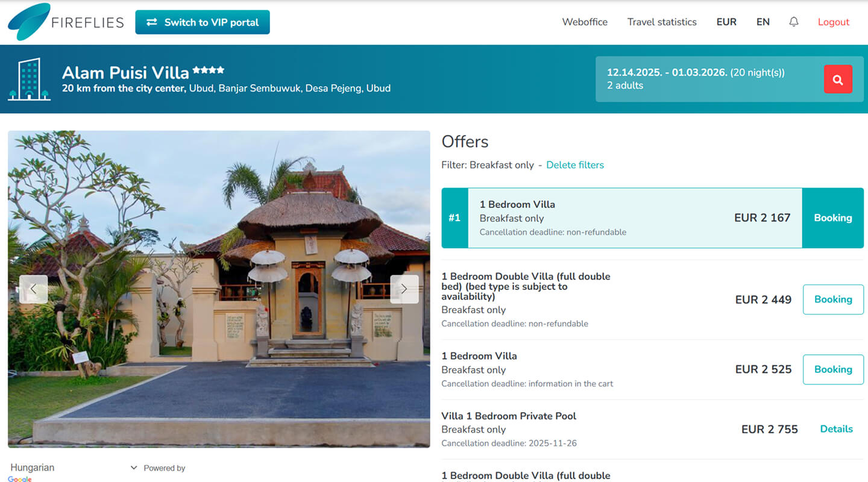Click the hotel name Alam Puisi Villa
868x482 pixels.
tap(125, 73)
